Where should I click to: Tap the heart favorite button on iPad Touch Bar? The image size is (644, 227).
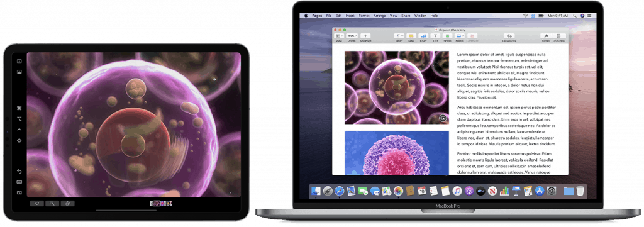[36, 203]
